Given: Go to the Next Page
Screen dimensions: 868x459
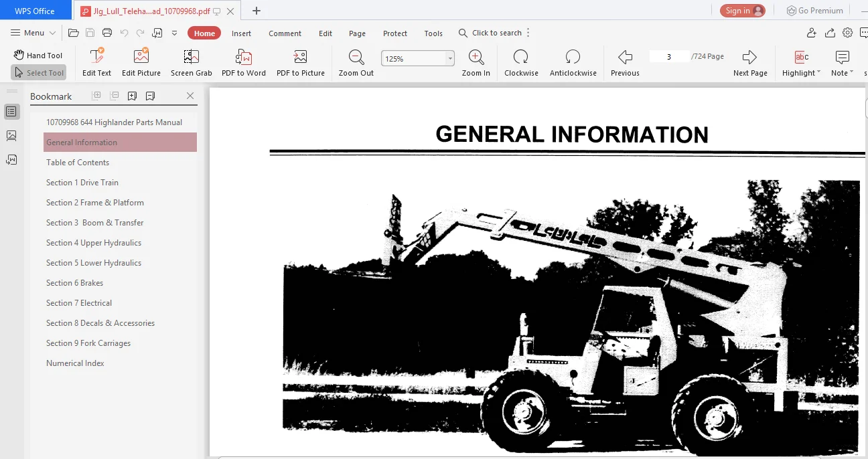Looking at the screenshot, I should click(750, 63).
